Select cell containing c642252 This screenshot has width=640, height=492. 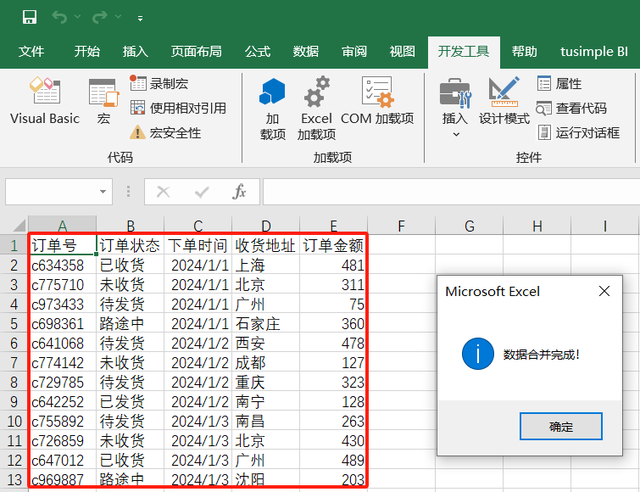coord(62,402)
